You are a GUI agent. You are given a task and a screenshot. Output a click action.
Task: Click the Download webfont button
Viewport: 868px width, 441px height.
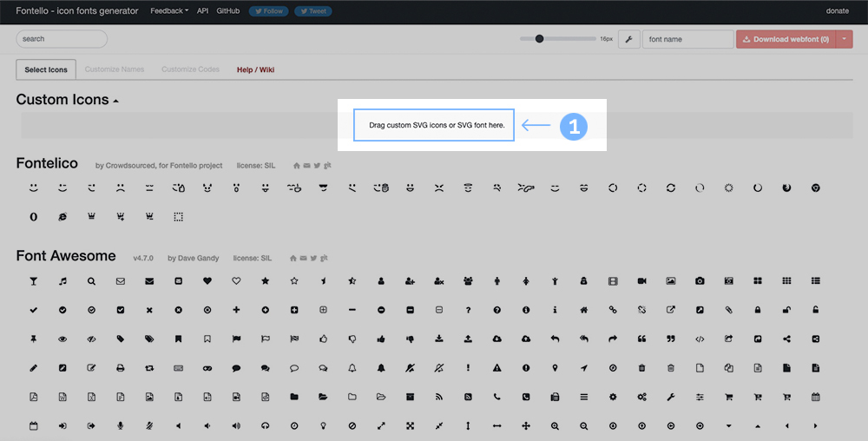tap(786, 39)
